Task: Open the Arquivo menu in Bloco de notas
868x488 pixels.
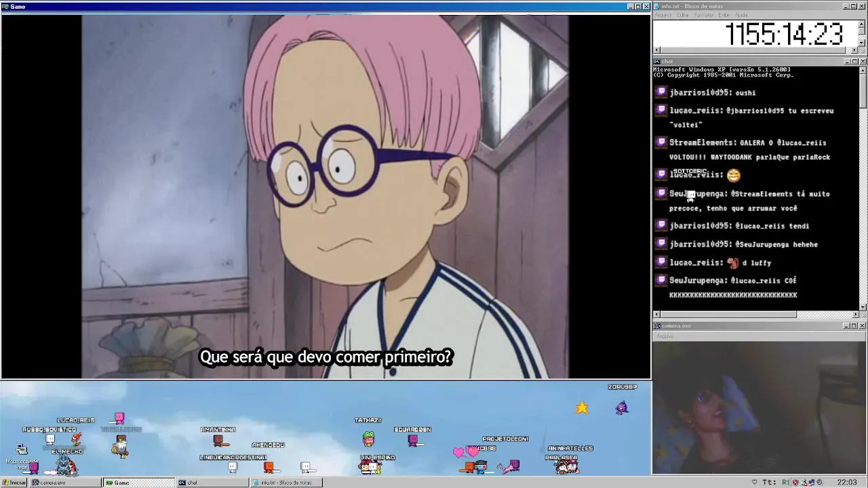Action: 663,15
